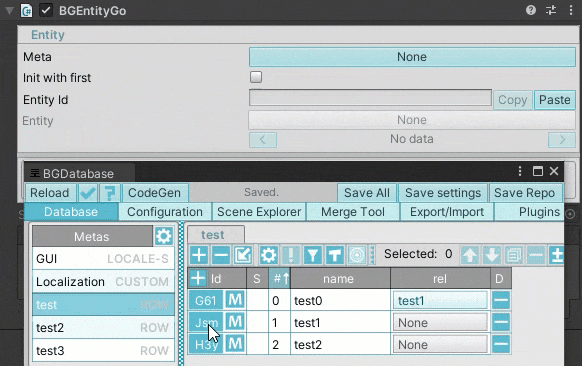Select the test2 meta row
This screenshot has height=366, width=582.
(103, 328)
